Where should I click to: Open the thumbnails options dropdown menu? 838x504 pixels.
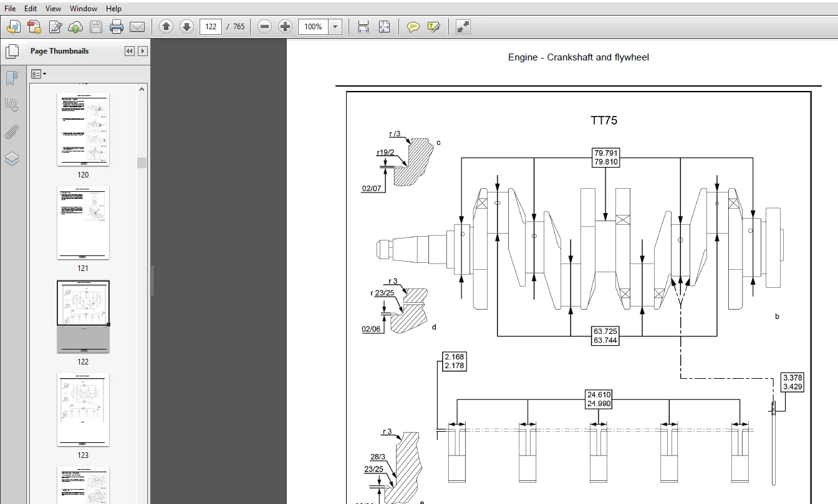tap(39, 74)
